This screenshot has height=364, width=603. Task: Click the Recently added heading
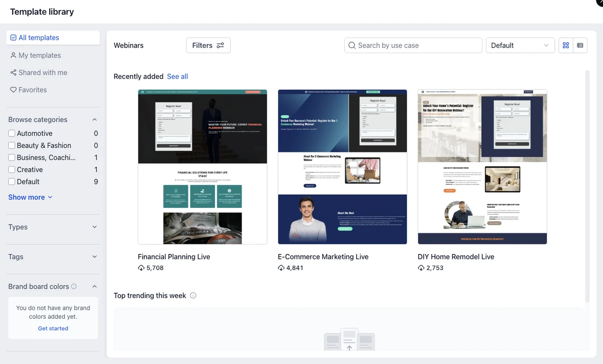pos(139,76)
